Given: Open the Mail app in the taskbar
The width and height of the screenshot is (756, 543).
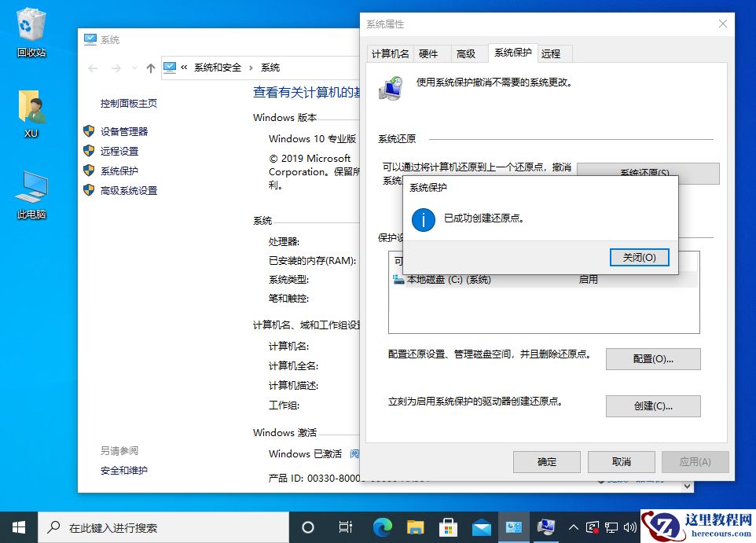Looking at the screenshot, I should tap(482, 527).
